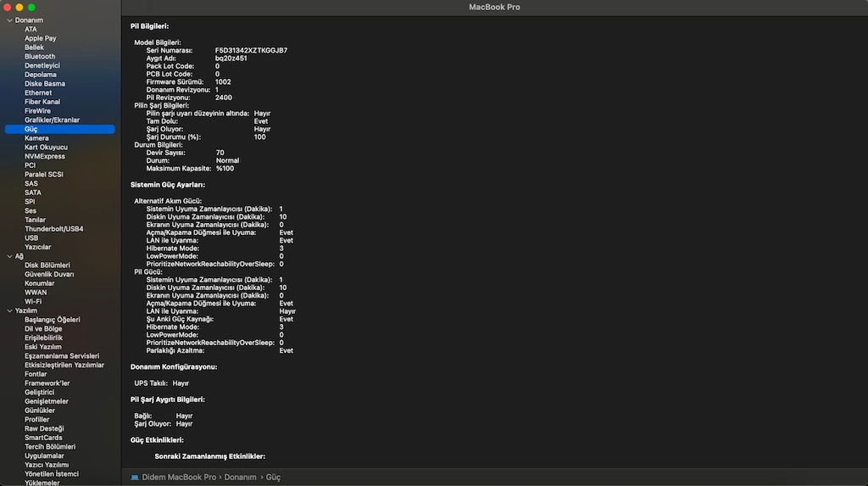Select PCI in the sidebar
This screenshot has height=486, width=868.
click(30, 165)
